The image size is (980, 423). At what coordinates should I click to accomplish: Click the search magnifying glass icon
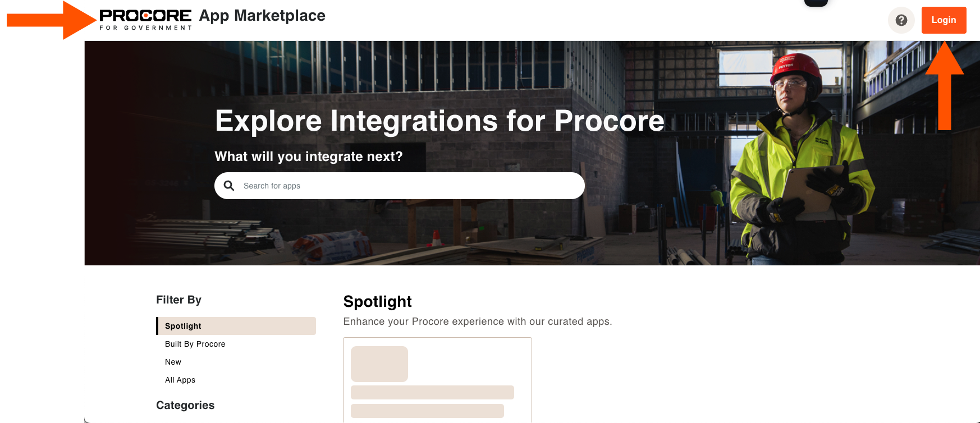(x=230, y=185)
